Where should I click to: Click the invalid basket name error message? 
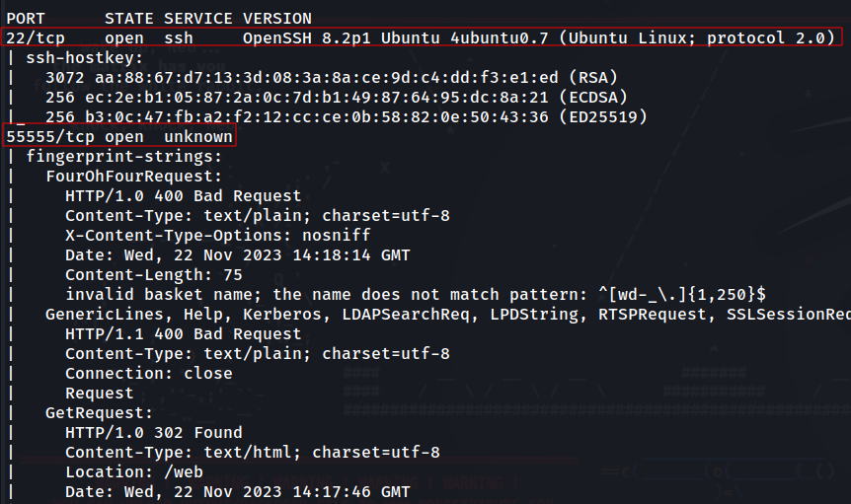tap(416, 294)
